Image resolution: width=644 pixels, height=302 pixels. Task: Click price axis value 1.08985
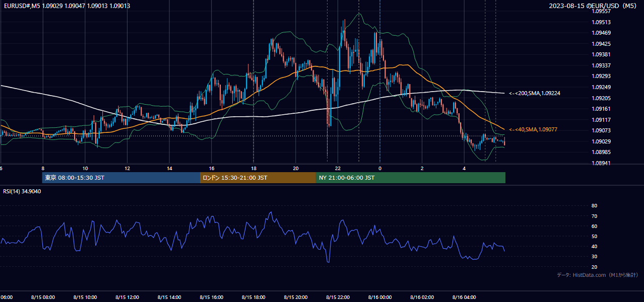point(601,152)
